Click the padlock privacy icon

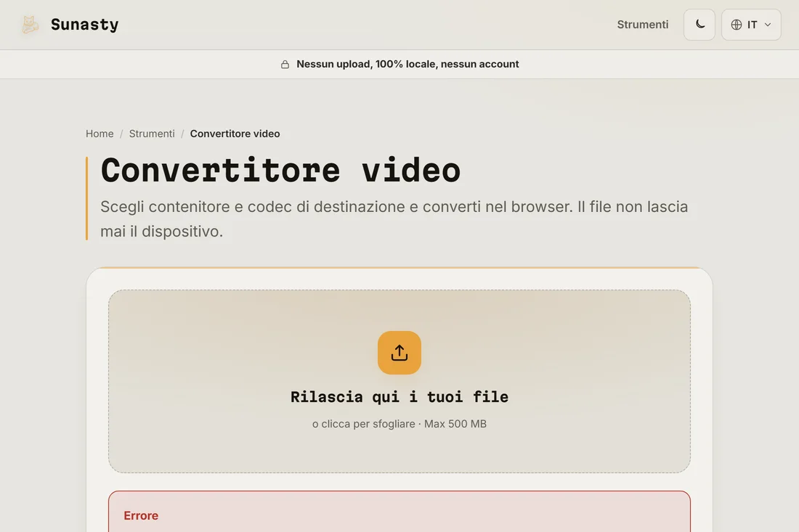[x=285, y=64]
